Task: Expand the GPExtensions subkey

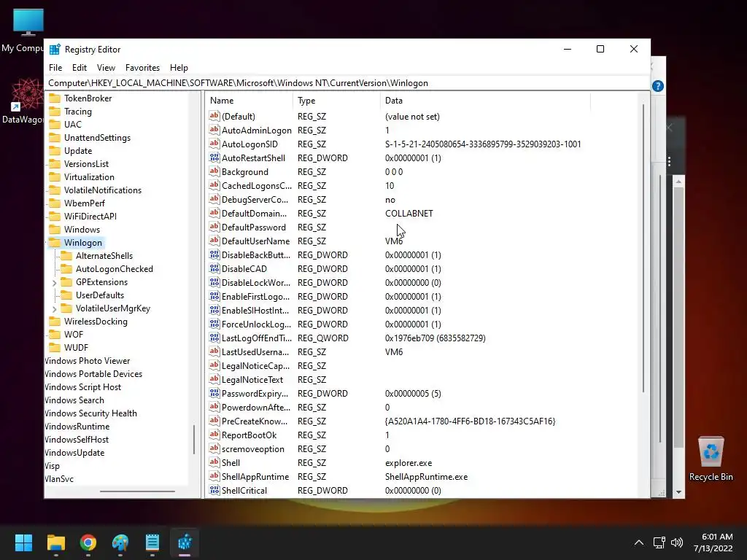Action: [54, 282]
